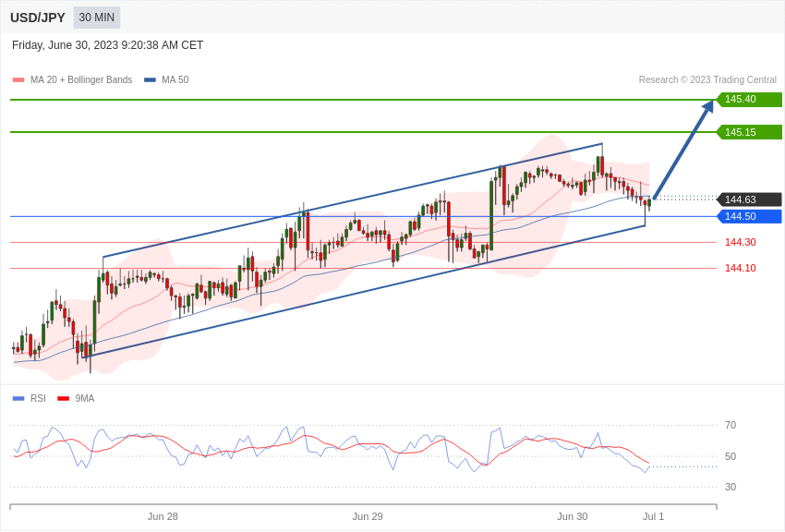Click the Research Trading Central copyright text

point(707,80)
